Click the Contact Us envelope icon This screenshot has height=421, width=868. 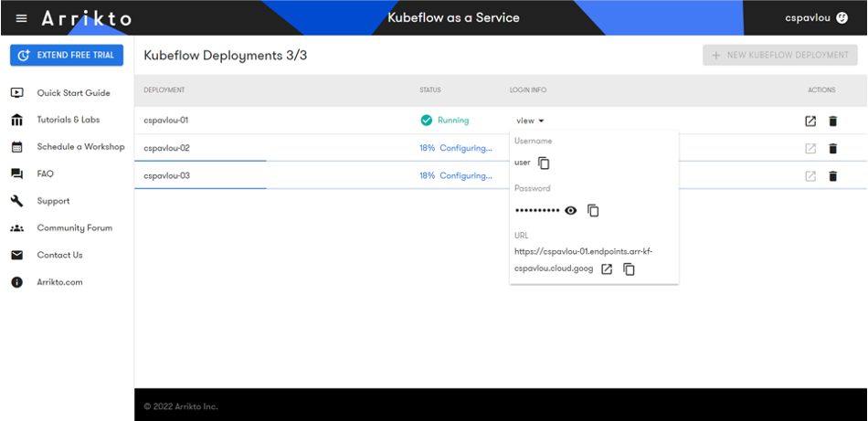17,255
